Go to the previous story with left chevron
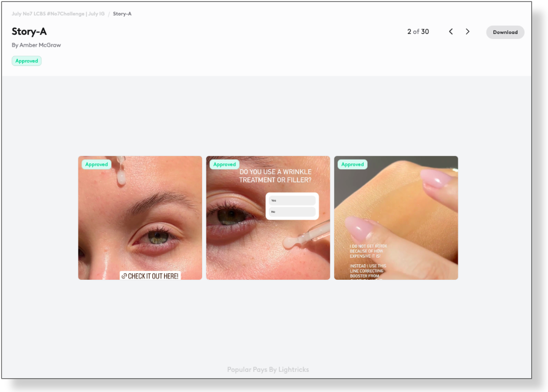This screenshot has height=392, width=548. [x=450, y=32]
